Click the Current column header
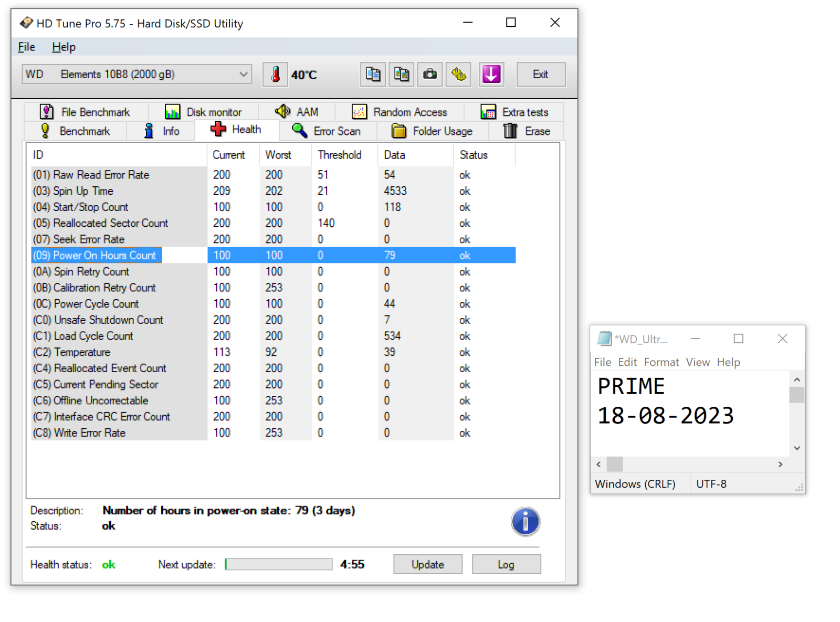Image resolution: width=840 pixels, height=622 pixels. tap(233, 155)
